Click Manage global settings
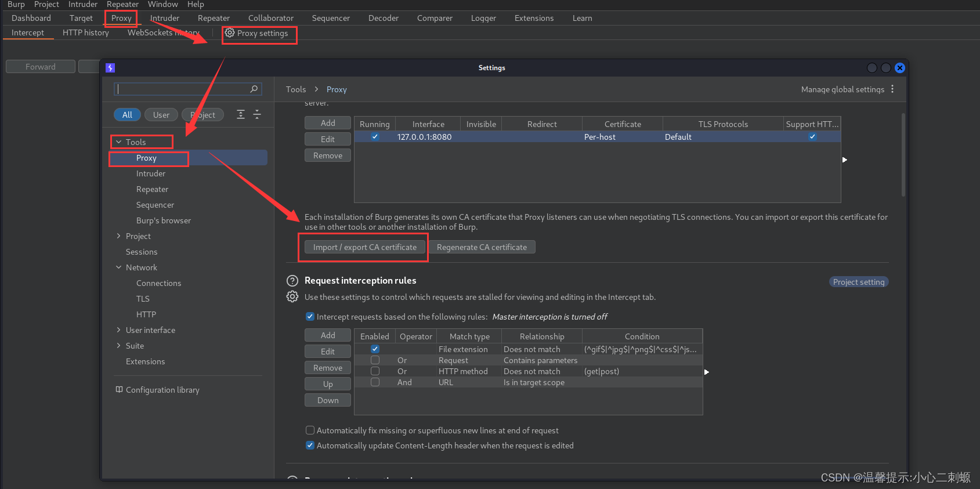Viewport: 980px width, 489px height. tap(842, 89)
